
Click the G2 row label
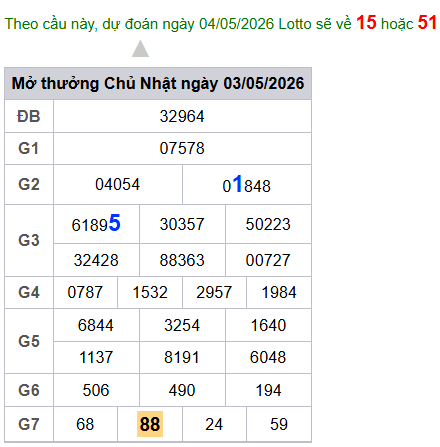pyautogui.click(x=29, y=185)
